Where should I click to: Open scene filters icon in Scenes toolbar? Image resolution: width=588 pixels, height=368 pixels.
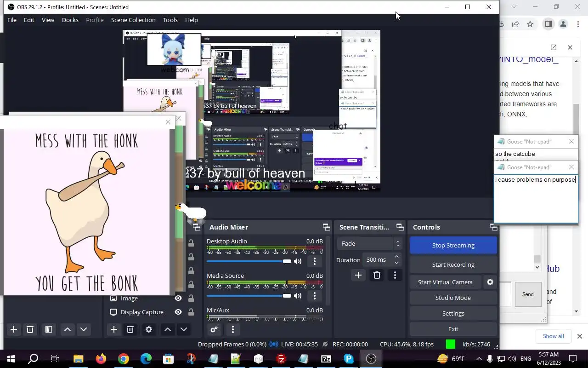click(x=48, y=329)
